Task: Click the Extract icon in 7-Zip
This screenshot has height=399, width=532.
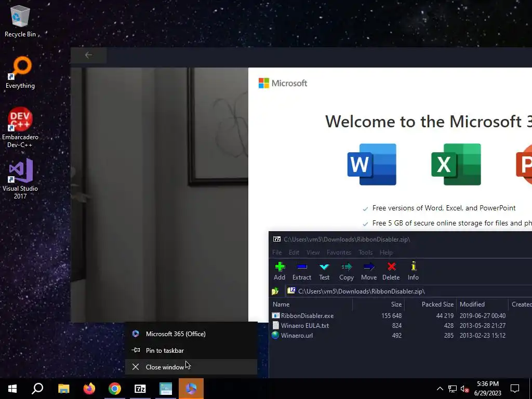Action: coord(302,267)
